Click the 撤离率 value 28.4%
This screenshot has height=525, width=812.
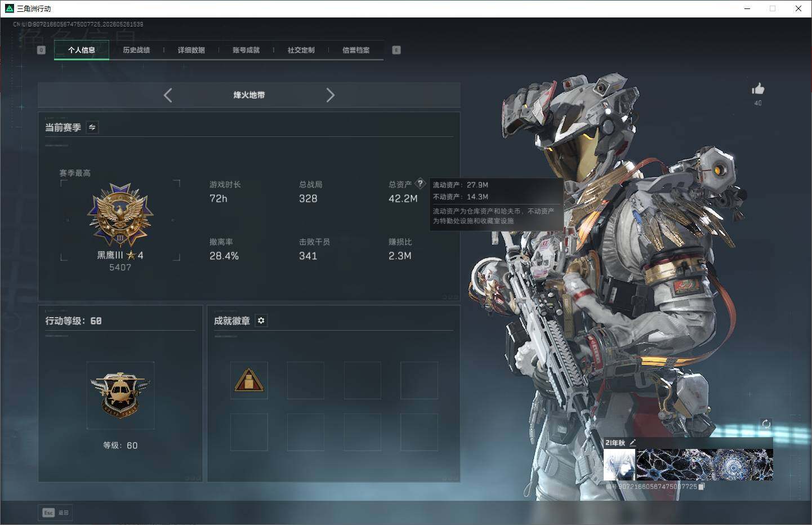pos(224,256)
